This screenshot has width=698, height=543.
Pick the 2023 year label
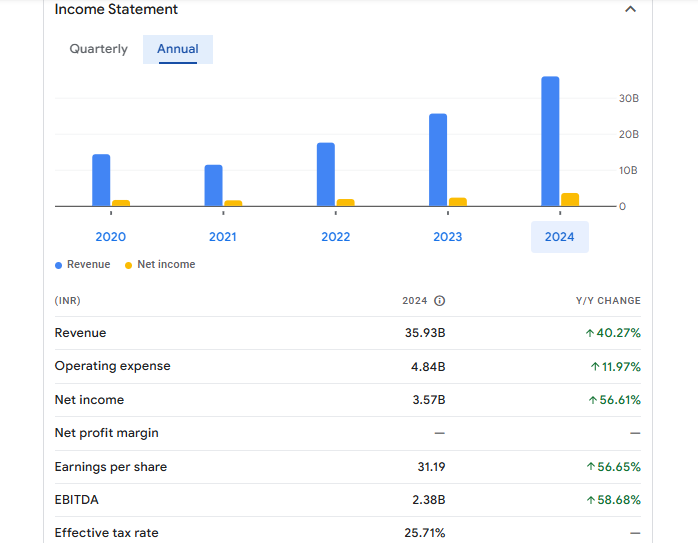[448, 237]
